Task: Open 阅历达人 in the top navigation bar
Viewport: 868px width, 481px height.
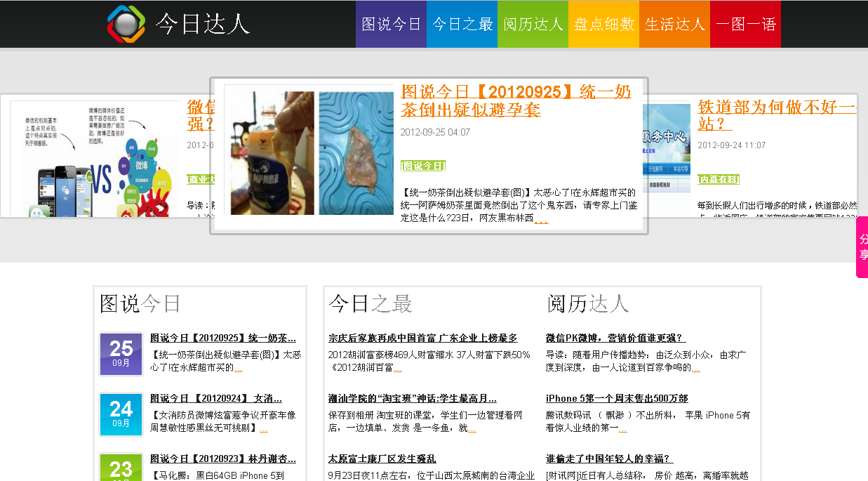Action: 533,24
